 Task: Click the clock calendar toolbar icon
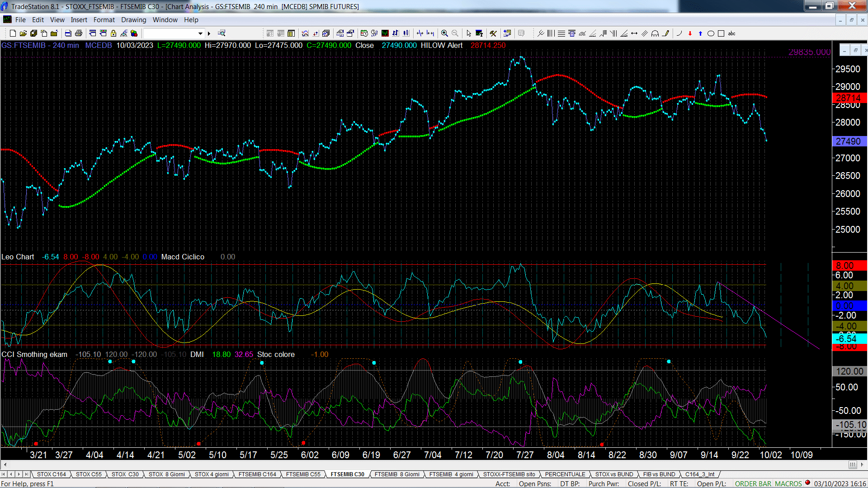(x=364, y=33)
